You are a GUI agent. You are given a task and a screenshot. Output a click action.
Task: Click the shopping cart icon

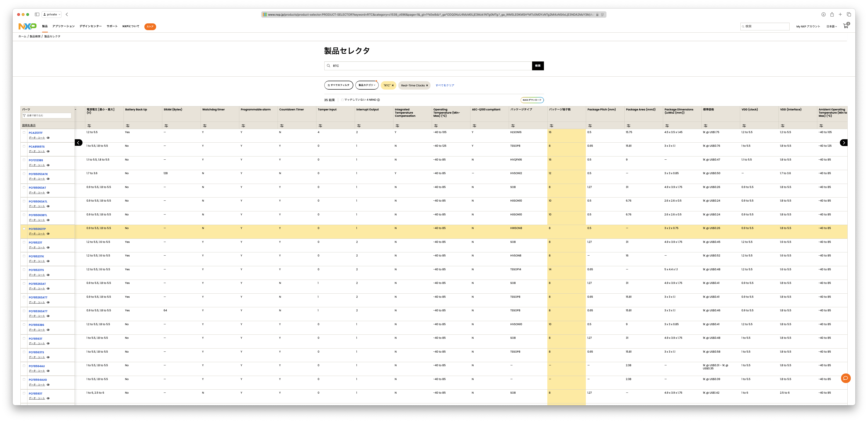pos(845,26)
